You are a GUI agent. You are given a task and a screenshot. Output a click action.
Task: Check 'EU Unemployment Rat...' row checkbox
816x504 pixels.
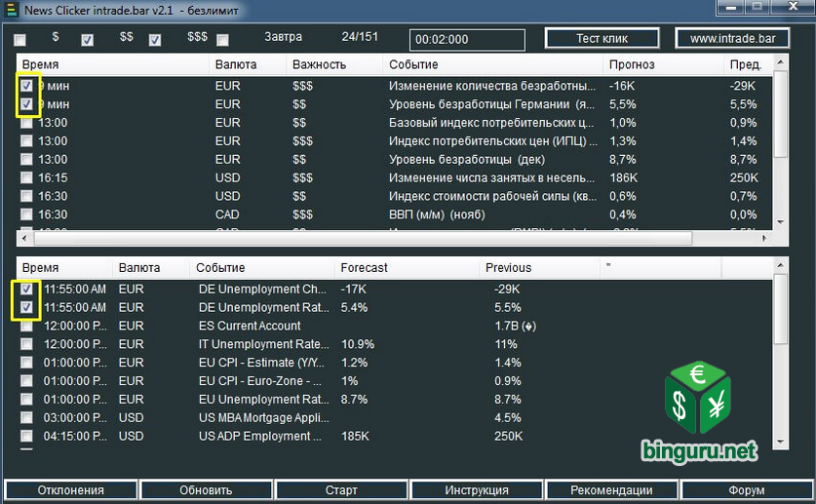[x=26, y=399]
